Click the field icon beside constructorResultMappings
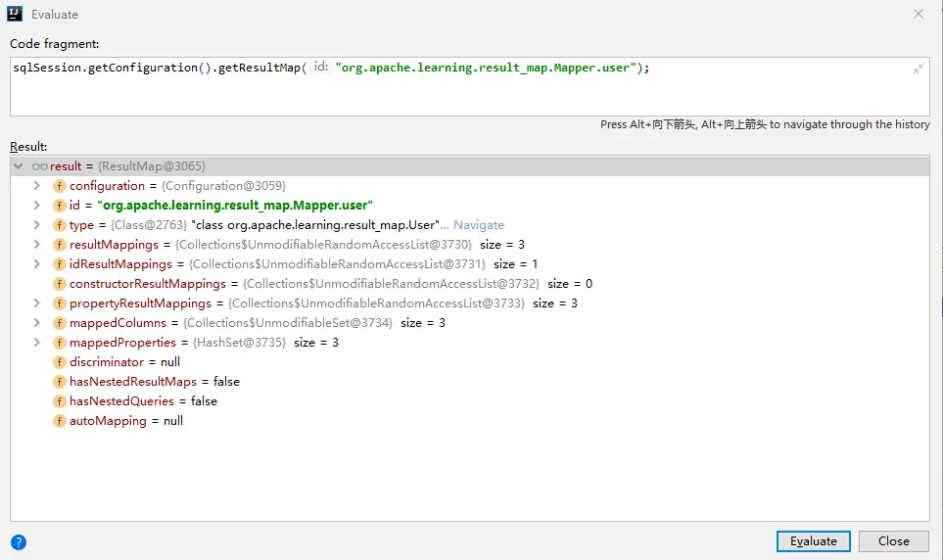This screenshot has height=560, width=943. [x=59, y=283]
